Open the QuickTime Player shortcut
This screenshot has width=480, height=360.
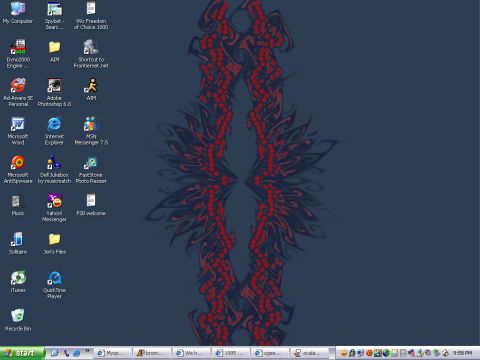tap(54, 284)
